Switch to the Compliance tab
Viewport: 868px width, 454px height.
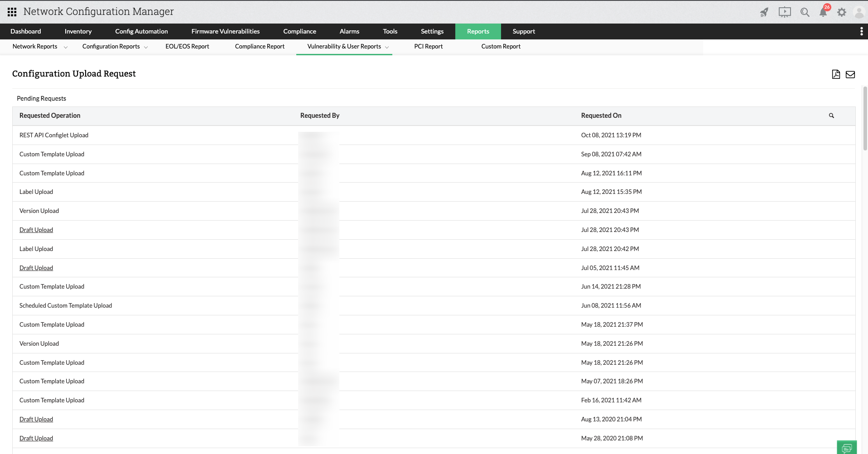(x=299, y=31)
